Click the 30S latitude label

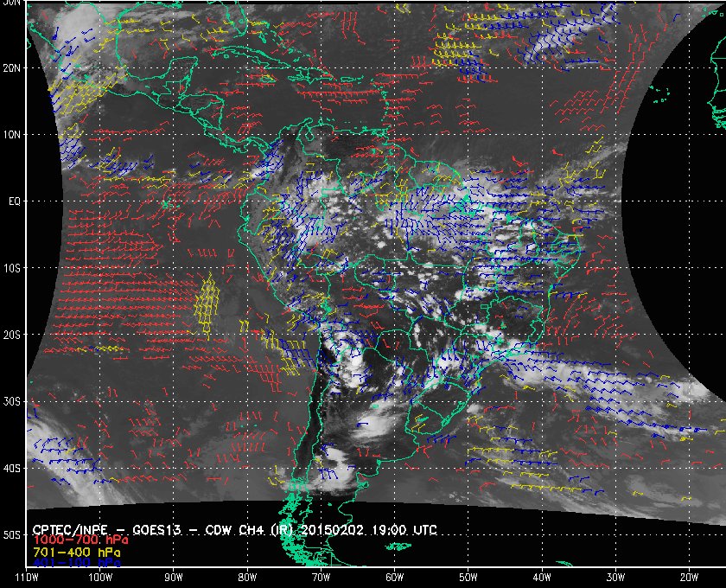coord(11,401)
